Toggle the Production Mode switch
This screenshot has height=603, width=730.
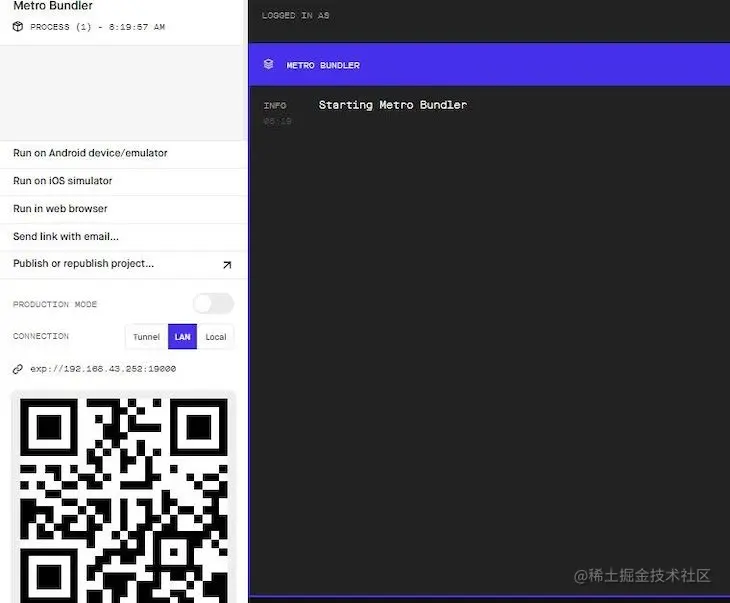point(213,304)
